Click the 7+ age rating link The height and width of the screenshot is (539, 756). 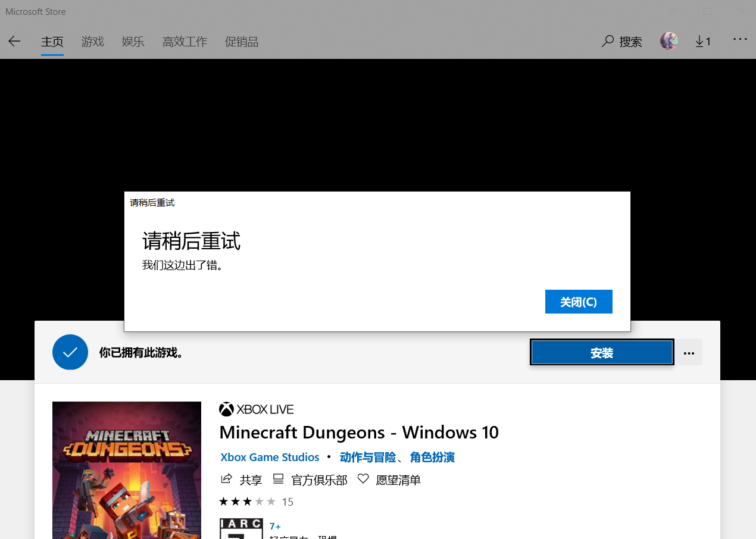(x=275, y=526)
